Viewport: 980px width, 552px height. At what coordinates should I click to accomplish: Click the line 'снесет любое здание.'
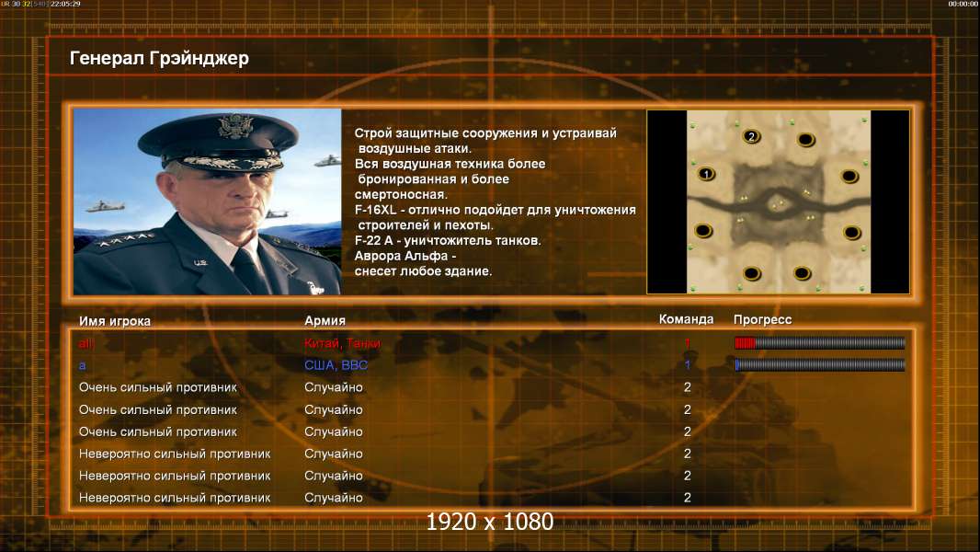click(423, 271)
